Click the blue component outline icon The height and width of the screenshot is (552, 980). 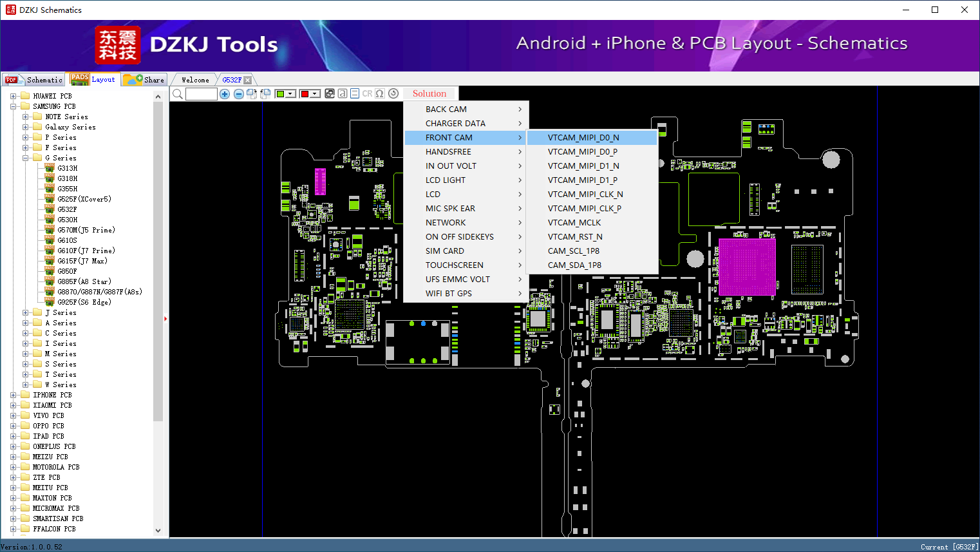click(x=355, y=93)
